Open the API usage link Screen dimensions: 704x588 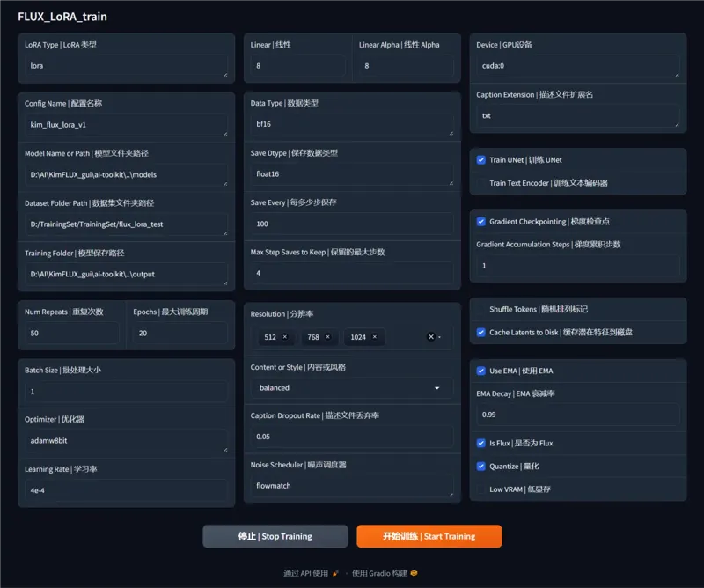[311, 573]
